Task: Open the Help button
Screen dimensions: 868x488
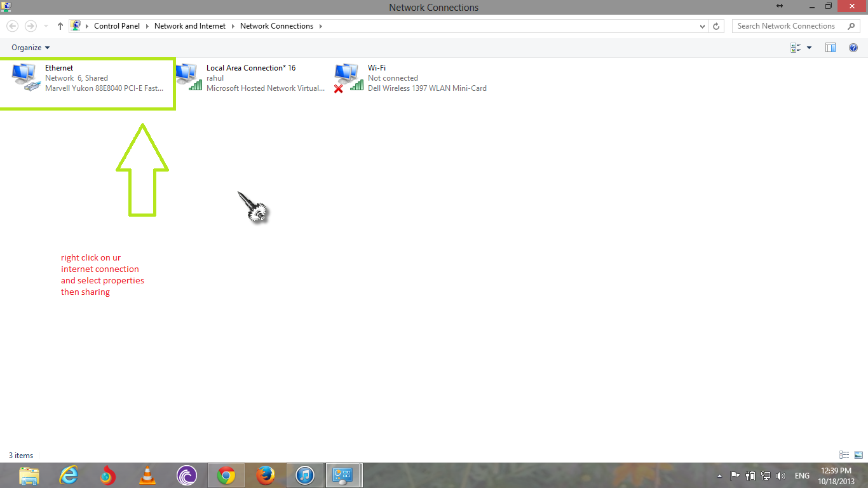Action: click(853, 48)
